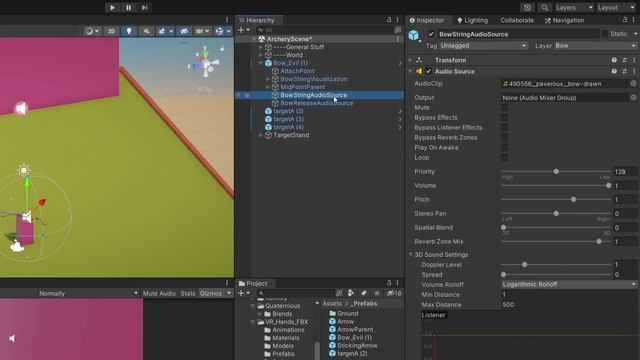
Task: Open Volume Rolloff dropdown
Action: (x=569, y=284)
